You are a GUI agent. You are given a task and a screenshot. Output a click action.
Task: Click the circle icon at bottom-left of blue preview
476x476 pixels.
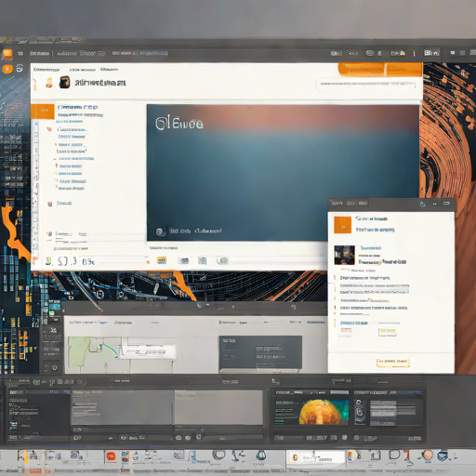coord(160,231)
